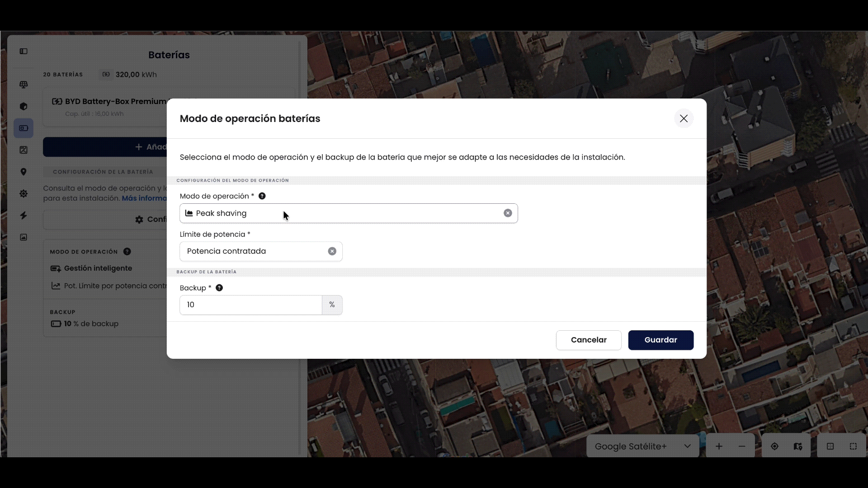Open the map marker settings icon
The image size is (868, 488).
click(797, 446)
